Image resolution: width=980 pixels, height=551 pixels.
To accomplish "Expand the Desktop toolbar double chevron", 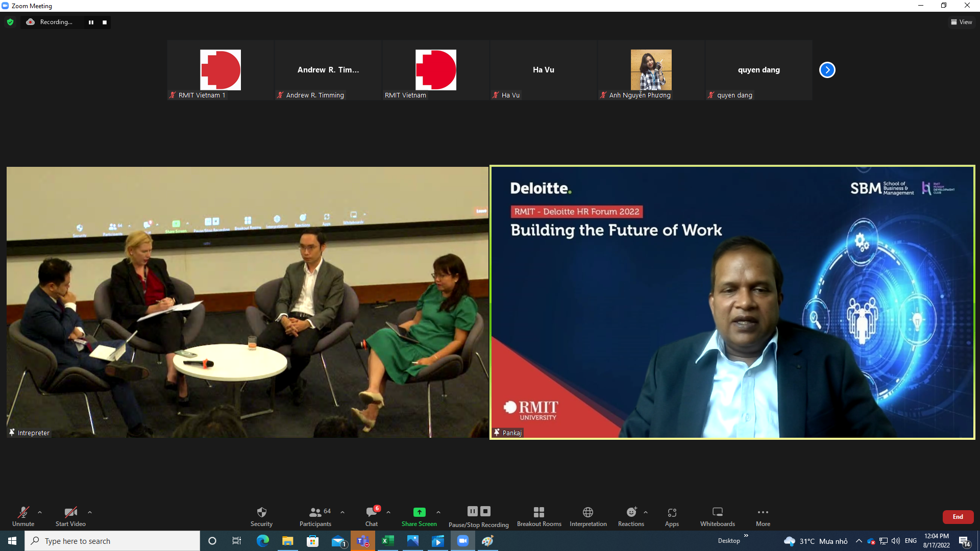I will [x=746, y=535].
